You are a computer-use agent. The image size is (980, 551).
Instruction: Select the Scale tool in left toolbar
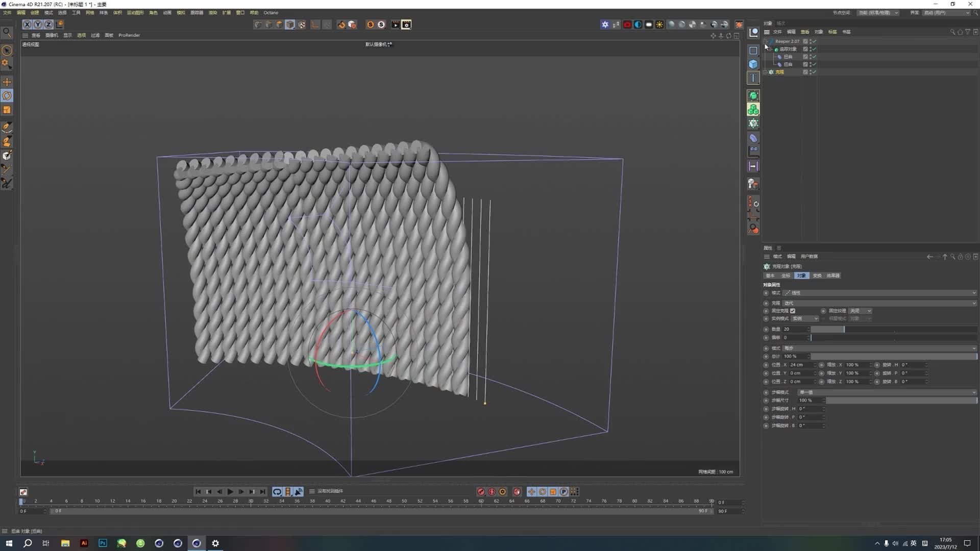point(7,110)
